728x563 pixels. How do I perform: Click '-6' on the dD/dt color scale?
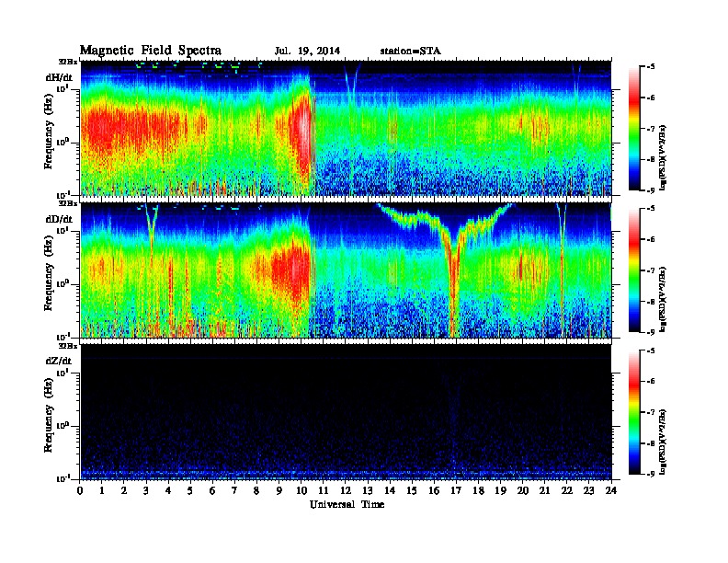651,240
